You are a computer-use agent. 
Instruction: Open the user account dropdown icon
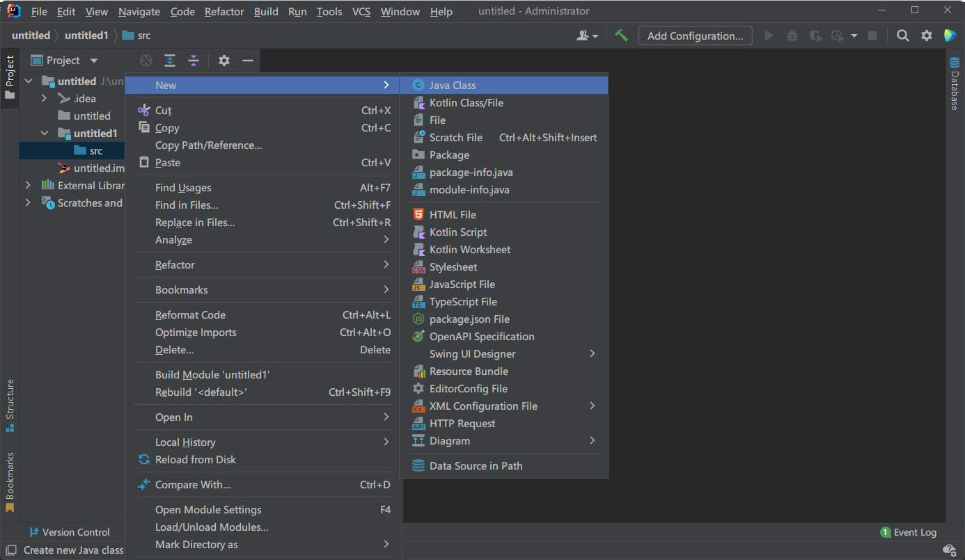(587, 35)
